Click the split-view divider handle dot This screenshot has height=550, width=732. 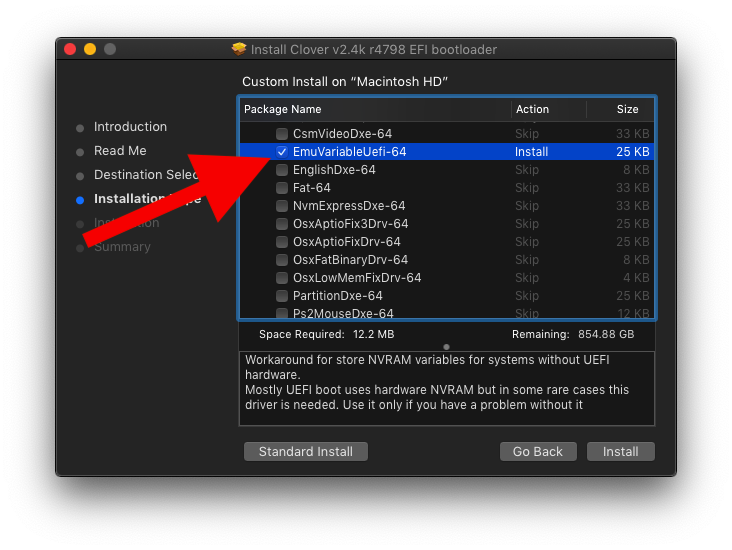tap(446, 347)
